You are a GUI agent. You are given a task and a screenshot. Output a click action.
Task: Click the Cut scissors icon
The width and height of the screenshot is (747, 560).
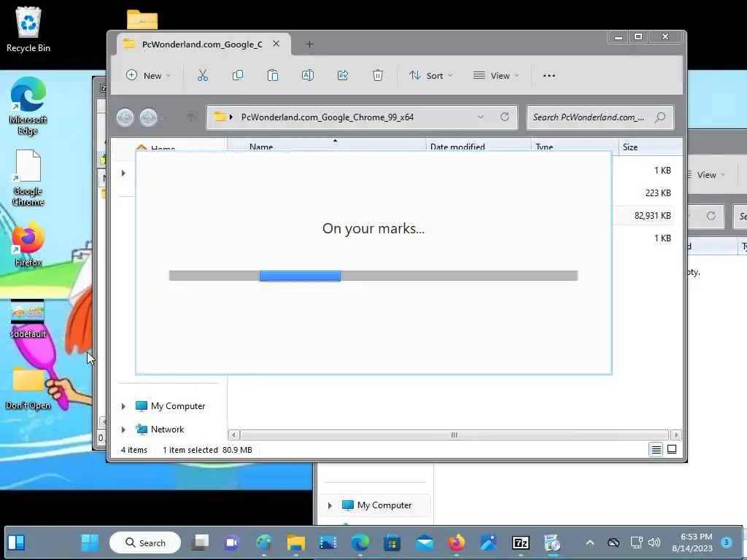coord(203,75)
